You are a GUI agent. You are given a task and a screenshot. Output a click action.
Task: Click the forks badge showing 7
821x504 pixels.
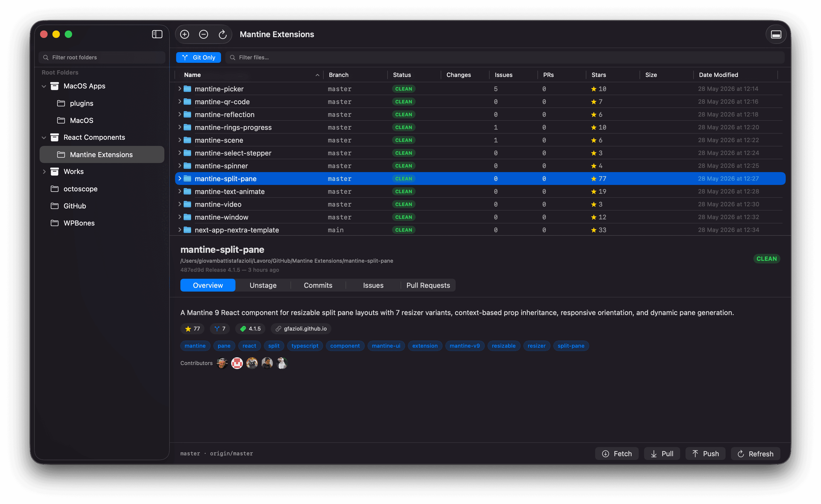(220, 329)
